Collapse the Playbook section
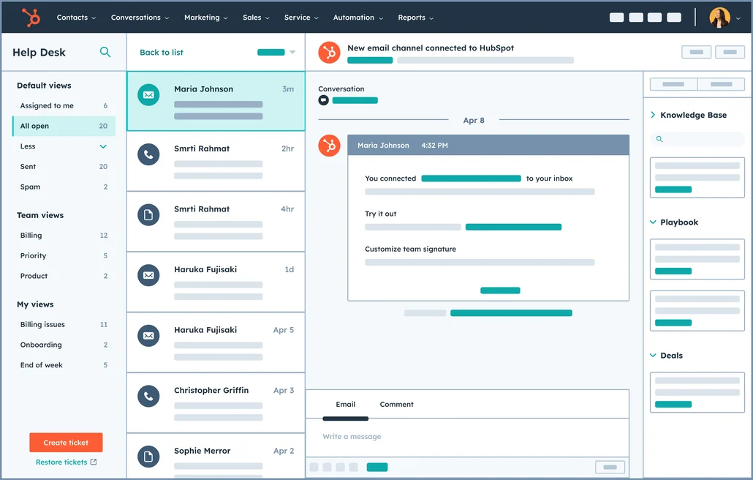Viewport: 754px width, 480px height. pyautogui.click(x=653, y=222)
